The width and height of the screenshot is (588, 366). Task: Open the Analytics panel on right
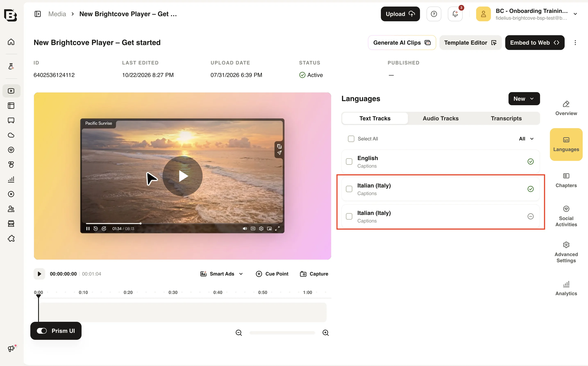(x=566, y=288)
